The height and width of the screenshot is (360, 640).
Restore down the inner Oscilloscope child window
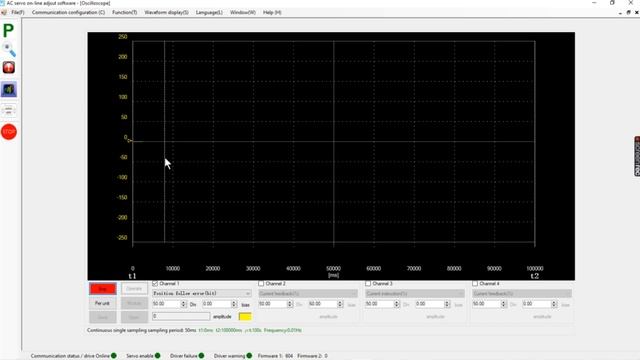pyautogui.click(x=628, y=13)
